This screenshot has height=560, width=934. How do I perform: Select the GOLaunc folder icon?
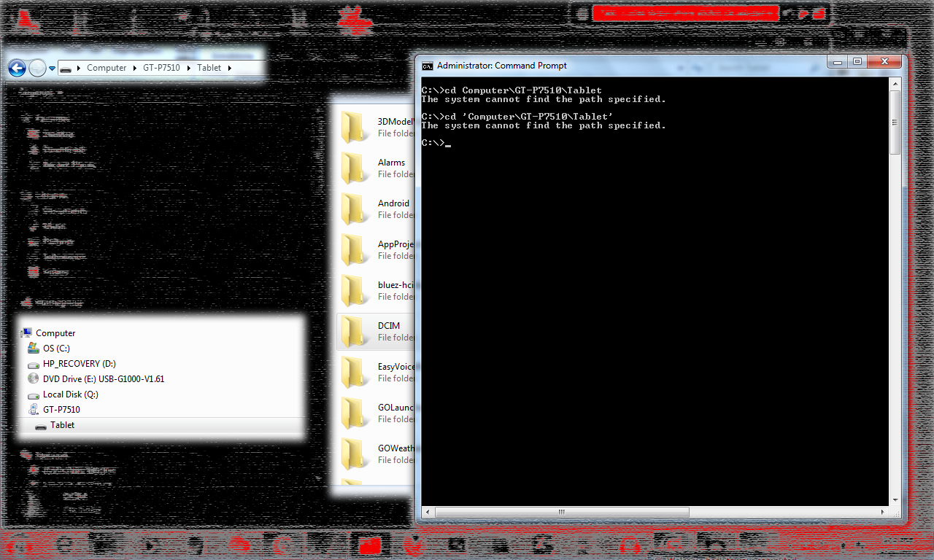click(x=355, y=413)
